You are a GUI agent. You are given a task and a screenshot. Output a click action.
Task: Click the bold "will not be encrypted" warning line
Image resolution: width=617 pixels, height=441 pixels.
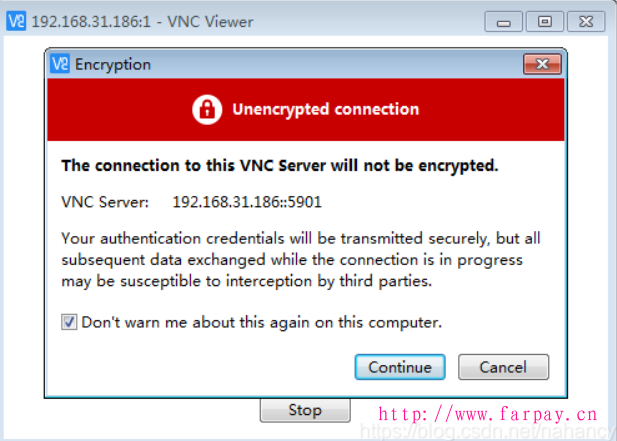click(x=280, y=165)
